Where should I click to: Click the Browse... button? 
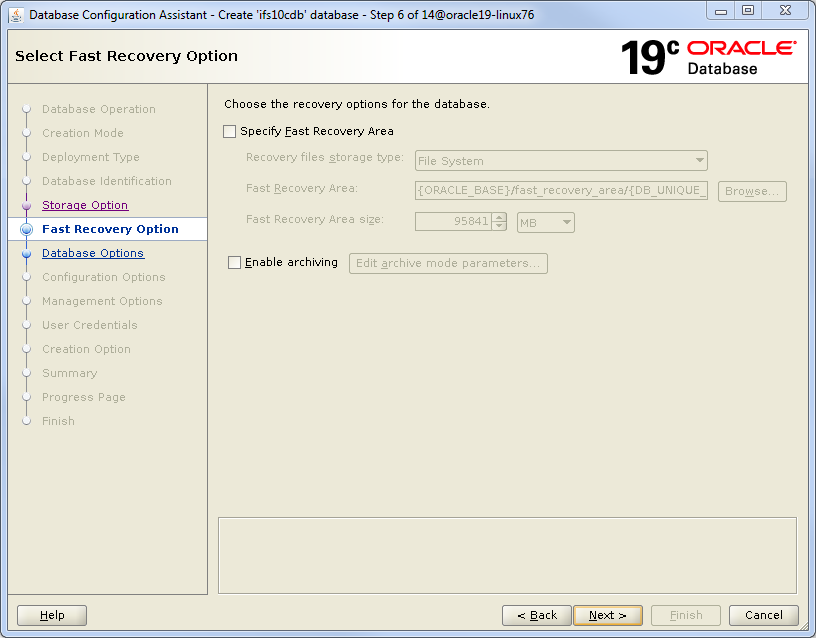752,191
